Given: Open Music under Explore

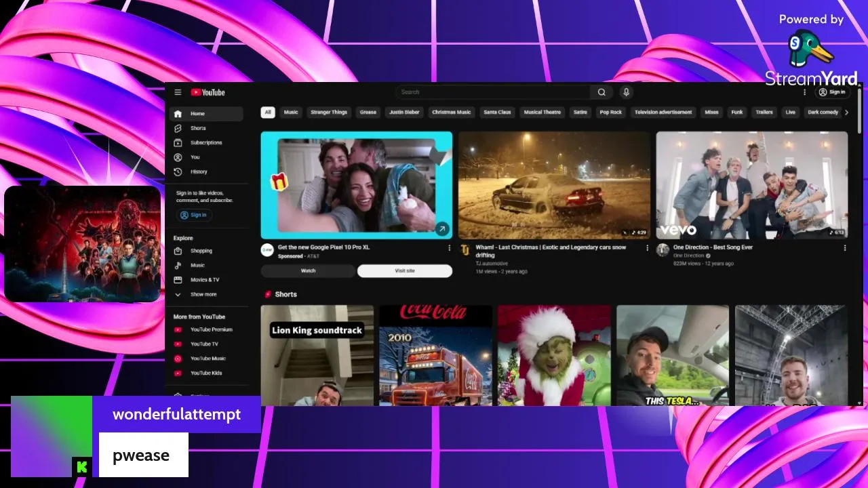Looking at the screenshot, I should pos(206,265).
